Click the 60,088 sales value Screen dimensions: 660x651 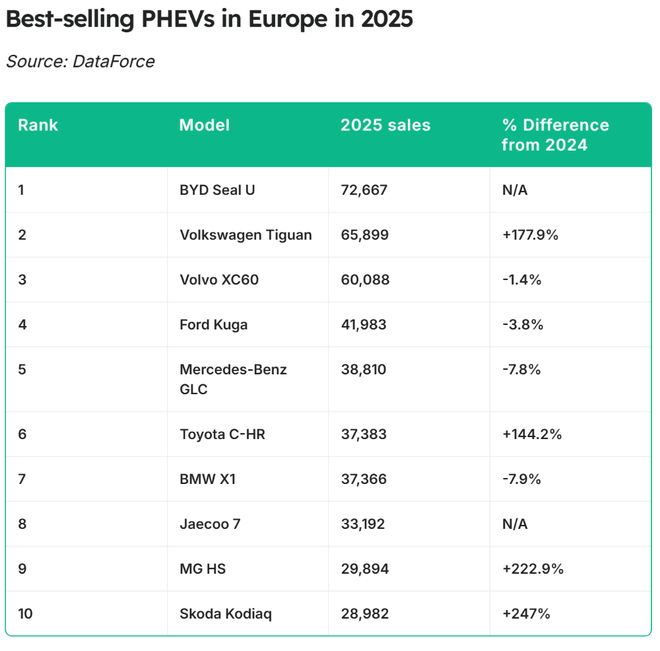[365, 280]
